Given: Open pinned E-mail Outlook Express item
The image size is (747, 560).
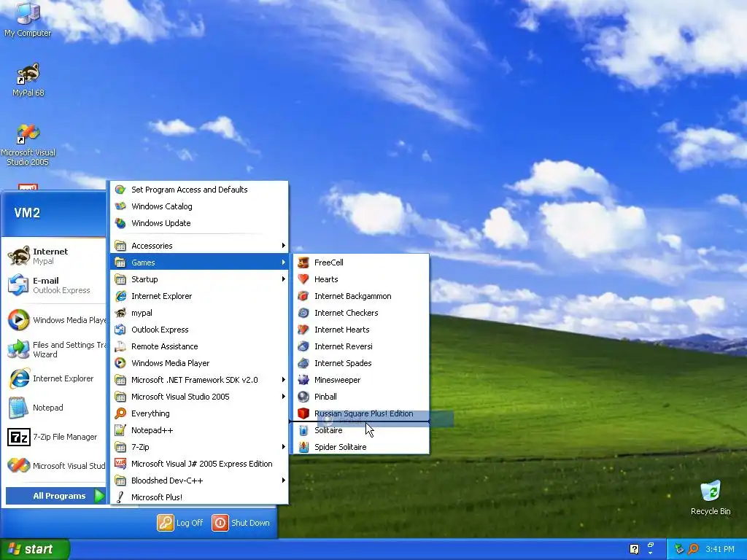Looking at the screenshot, I should 55,285.
